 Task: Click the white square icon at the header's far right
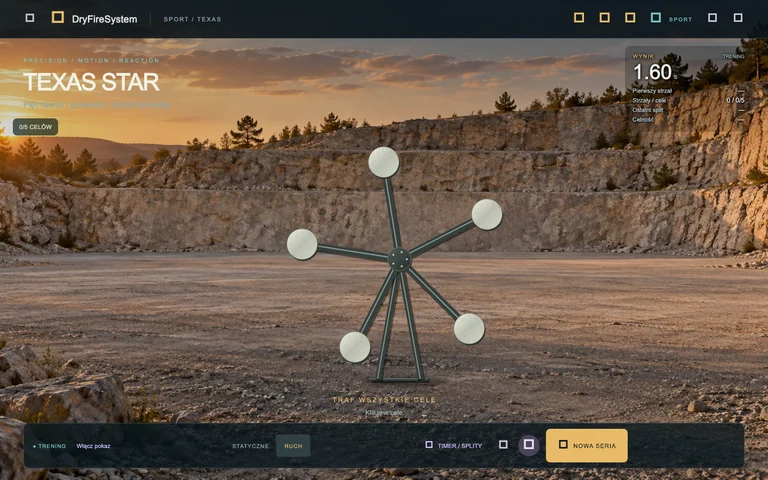[738, 18]
